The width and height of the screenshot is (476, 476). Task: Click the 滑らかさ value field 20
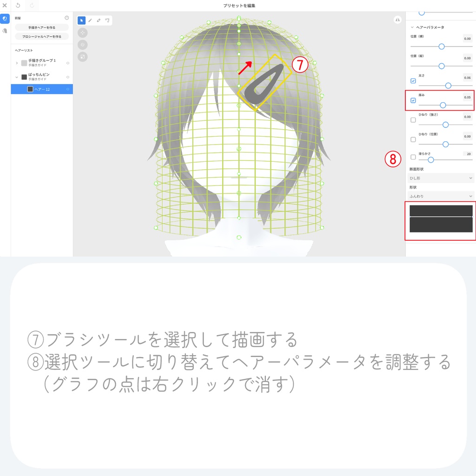469,154
